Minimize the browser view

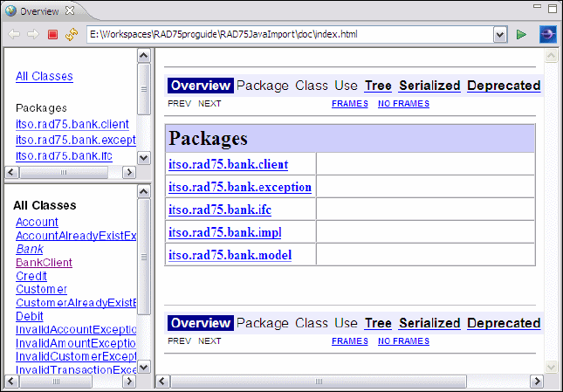coord(537,6)
